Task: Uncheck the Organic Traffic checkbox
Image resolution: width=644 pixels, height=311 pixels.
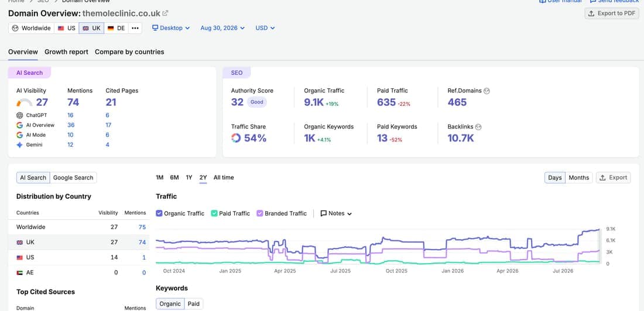Action: click(159, 213)
